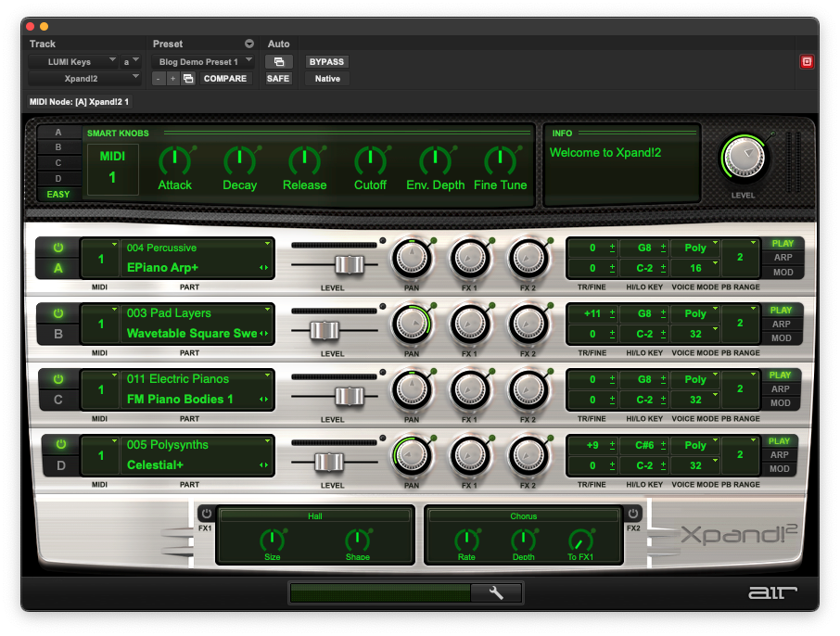This screenshot has width=840, height=636.
Task: Click the wrench settings icon at bottom
Action: click(x=496, y=593)
